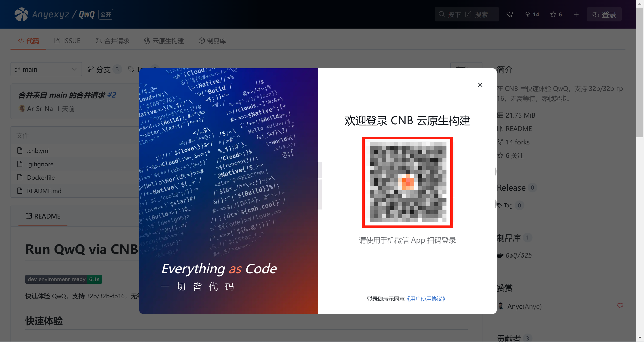The image size is (644, 342).
Task: Open merge request #2 link
Action: pyautogui.click(x=112, y=95)
